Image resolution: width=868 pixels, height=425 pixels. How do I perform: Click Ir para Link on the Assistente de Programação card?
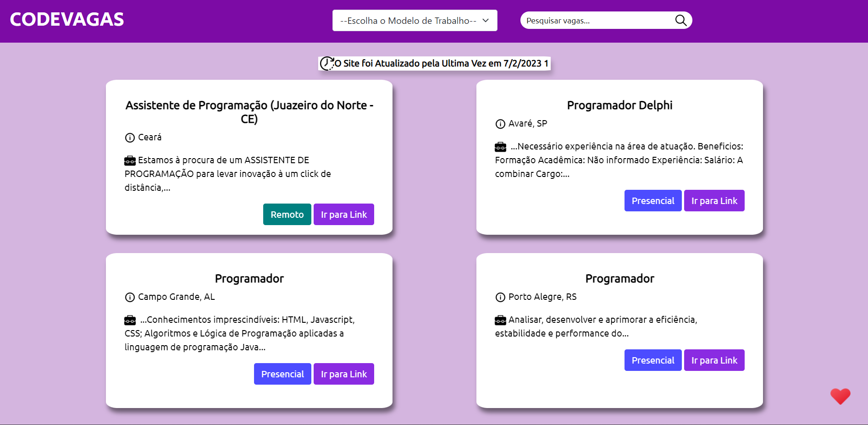click(x=343, y=214)
